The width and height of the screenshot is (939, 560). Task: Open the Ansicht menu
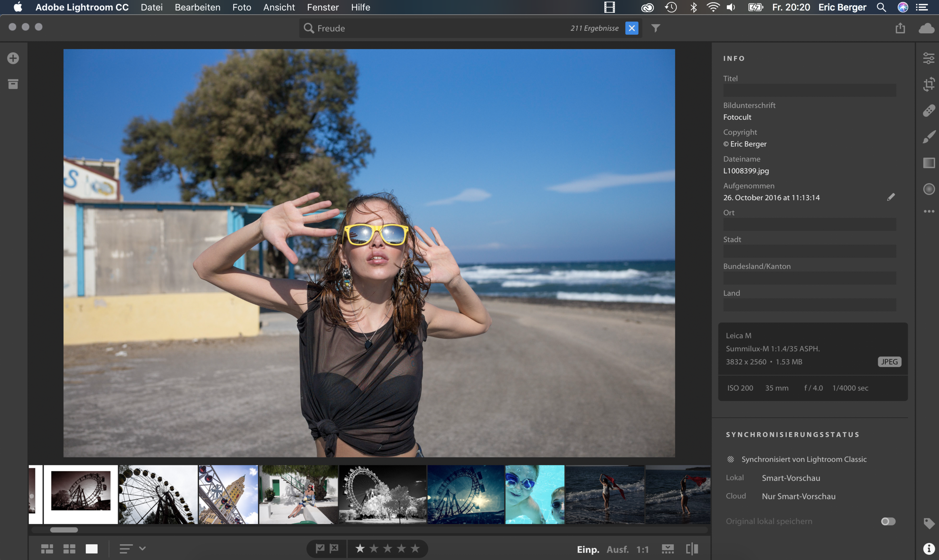(279, 7)
